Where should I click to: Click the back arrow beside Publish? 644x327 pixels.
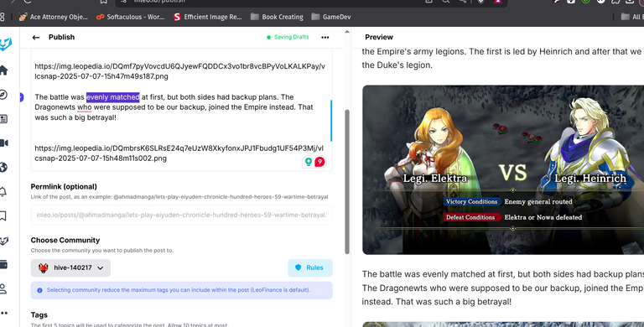coord(36,38)
